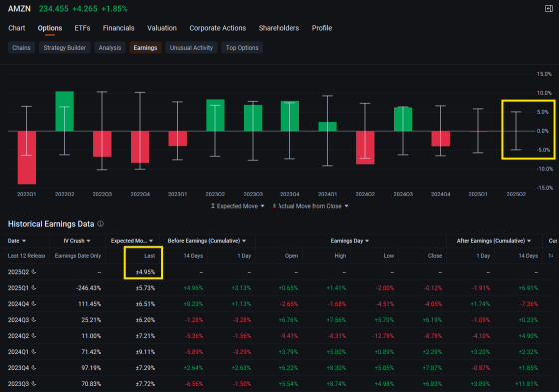Open the Expected Move legend dropdown

238,206
